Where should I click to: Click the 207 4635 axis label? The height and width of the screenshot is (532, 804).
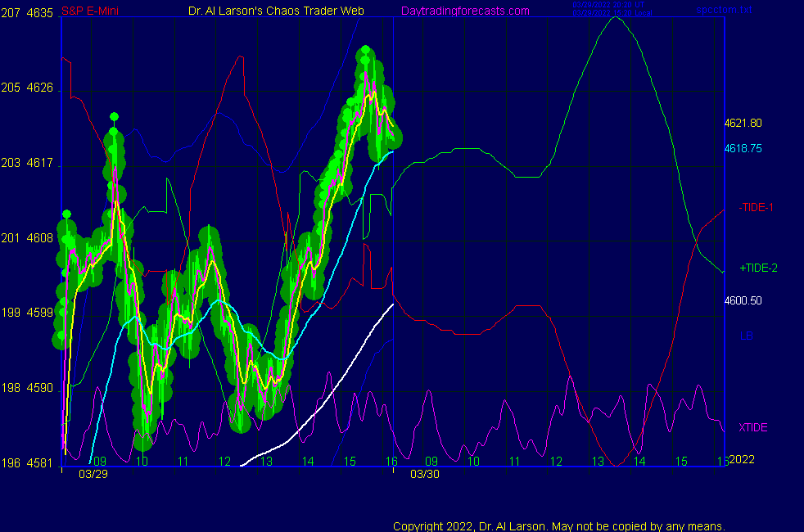point(27,13)
